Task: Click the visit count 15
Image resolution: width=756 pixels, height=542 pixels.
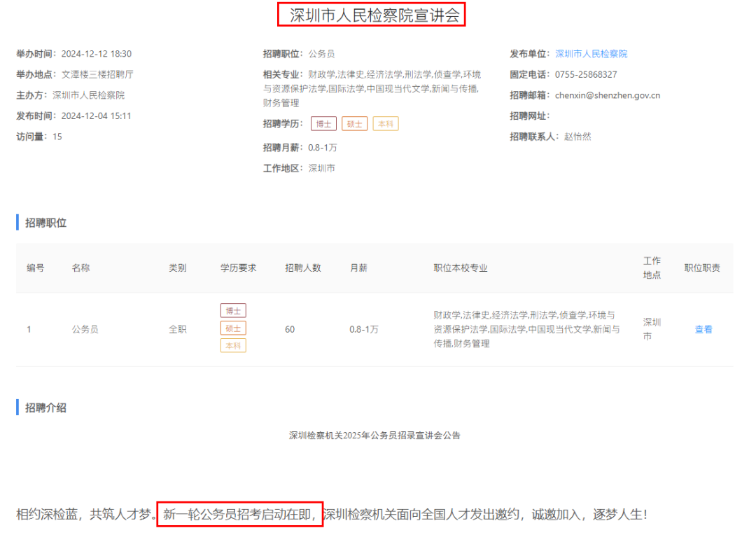Action: [x=57, y=137]
